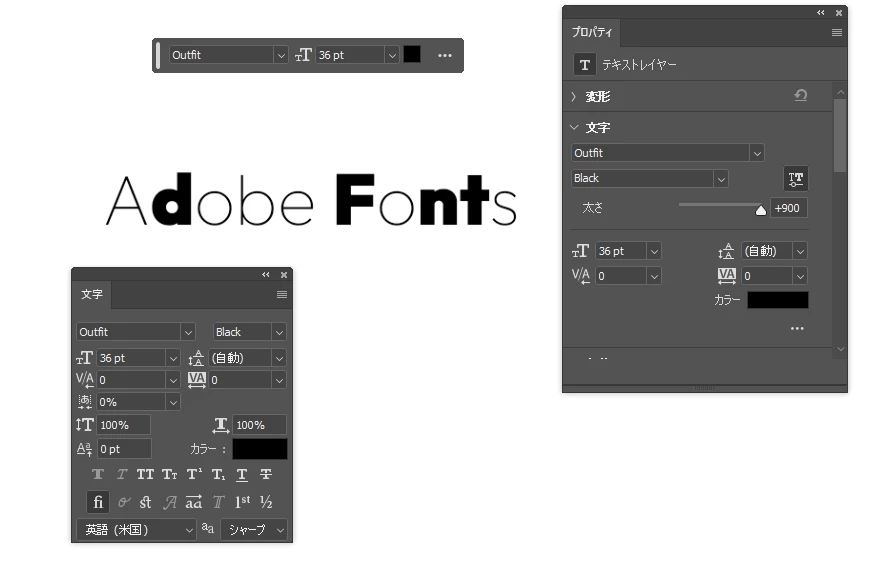
Task: Open Character panel hamburger menu
Action: click(282, 294)
